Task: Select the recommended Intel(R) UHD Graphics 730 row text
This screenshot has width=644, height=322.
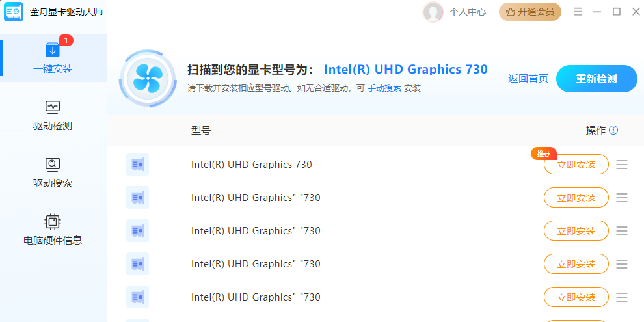Action: (251, 165)
